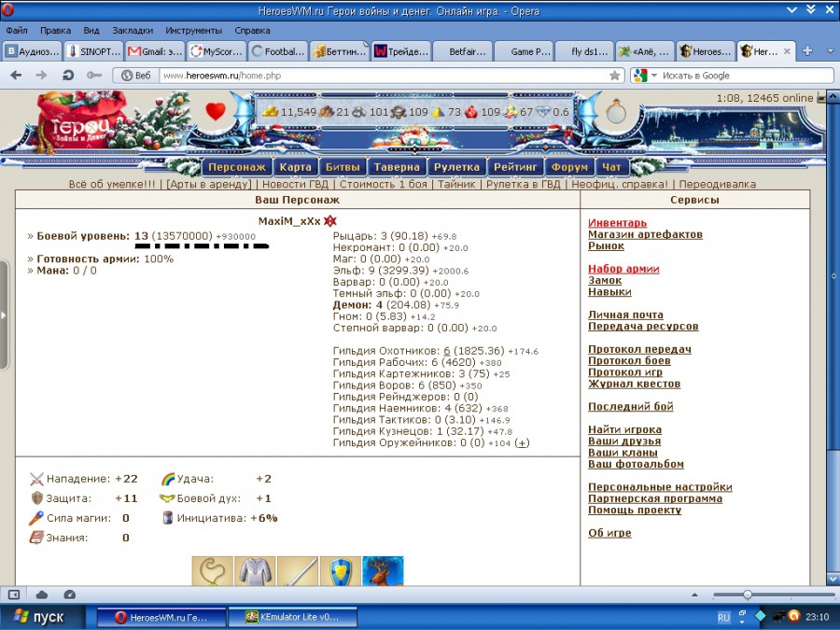Click the Opera logo menu icon

[x=7, y=10]
